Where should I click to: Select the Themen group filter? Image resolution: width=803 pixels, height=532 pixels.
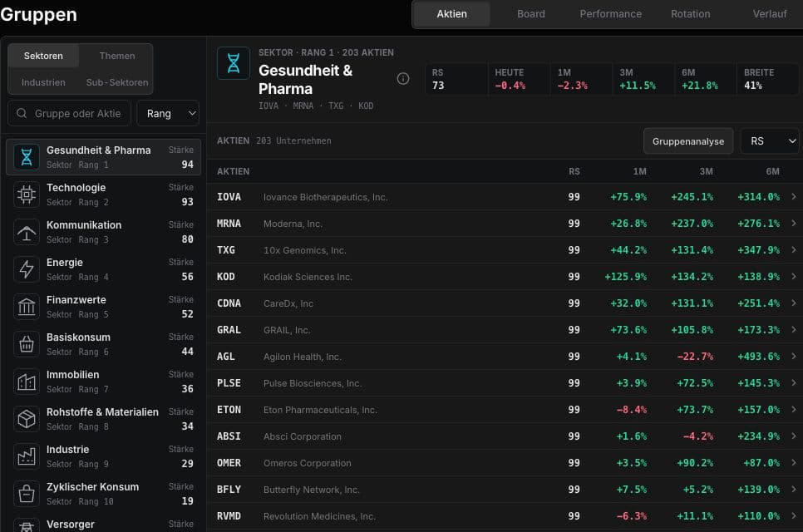click(117, 56)
